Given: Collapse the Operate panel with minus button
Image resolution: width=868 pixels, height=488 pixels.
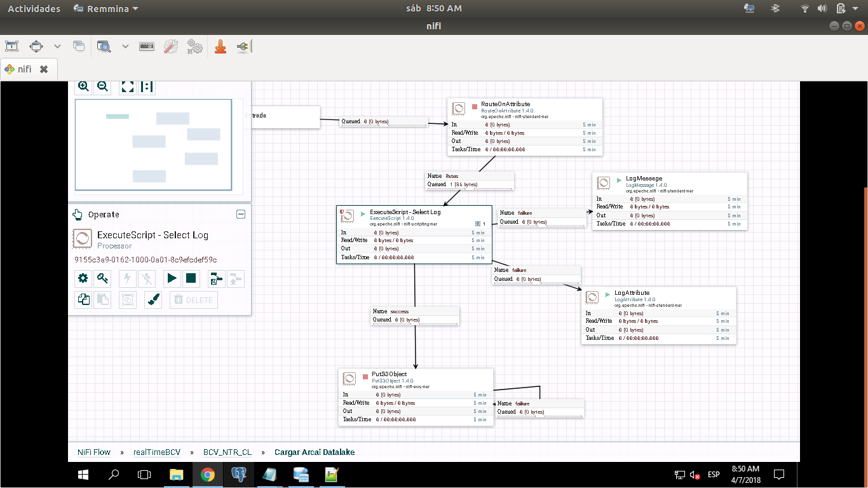Looking at the screenshot, I should (241, 215).
